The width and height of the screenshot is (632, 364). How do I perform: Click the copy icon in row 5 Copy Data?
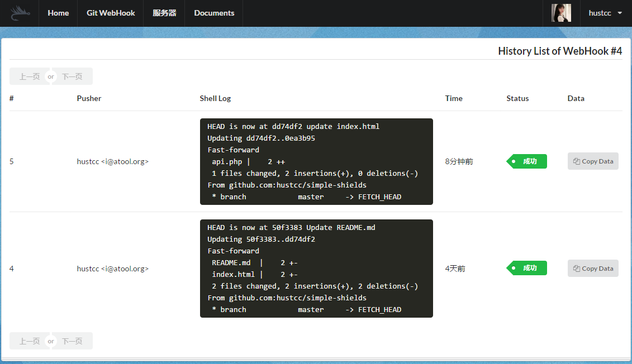[576, 161]
